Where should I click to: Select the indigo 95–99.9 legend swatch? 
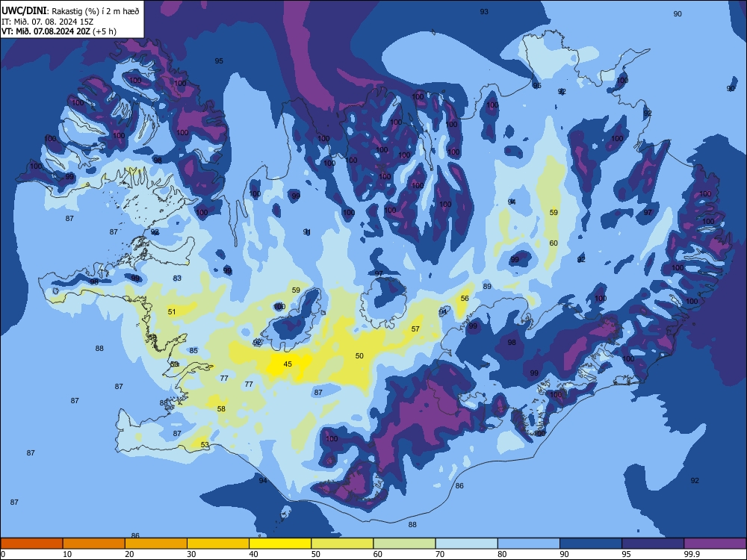pos(653,544)
